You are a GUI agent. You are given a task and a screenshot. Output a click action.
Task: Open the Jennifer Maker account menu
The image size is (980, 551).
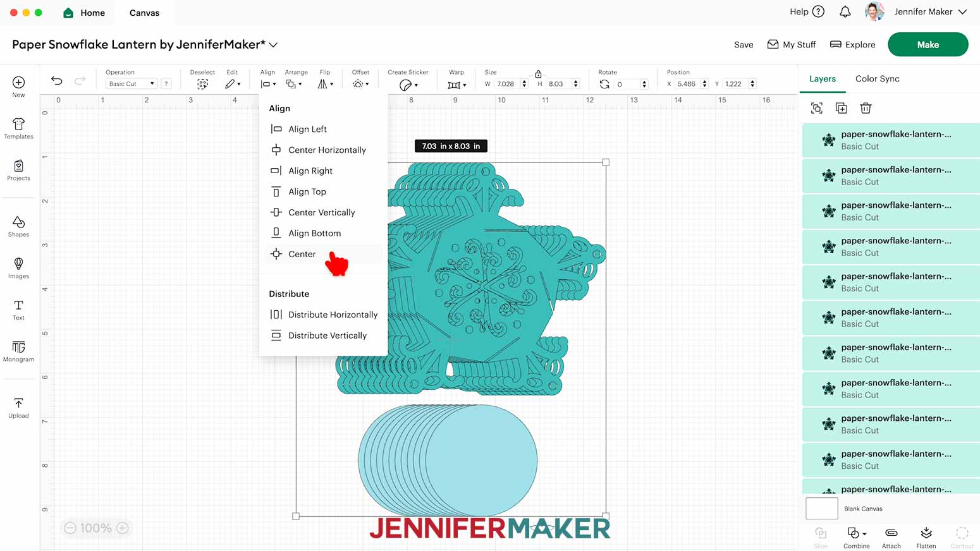pyautogui.click(x=929, y=11)
